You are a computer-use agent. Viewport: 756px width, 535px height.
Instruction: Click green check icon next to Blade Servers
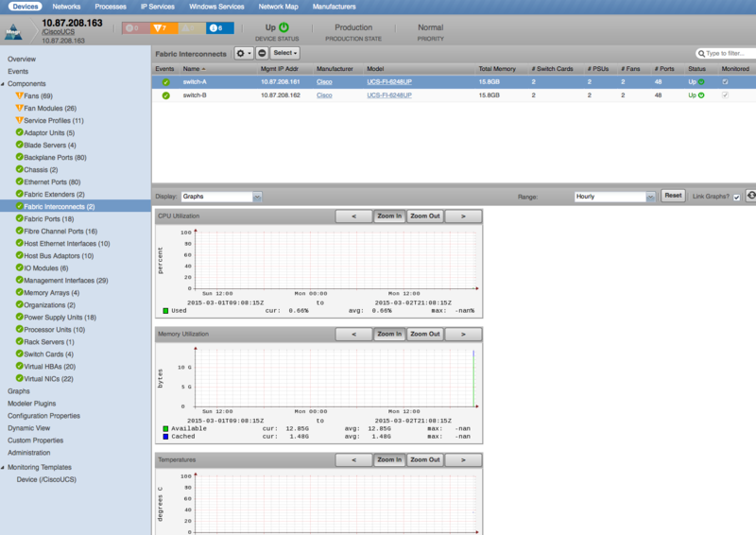[x=19, y=145]
